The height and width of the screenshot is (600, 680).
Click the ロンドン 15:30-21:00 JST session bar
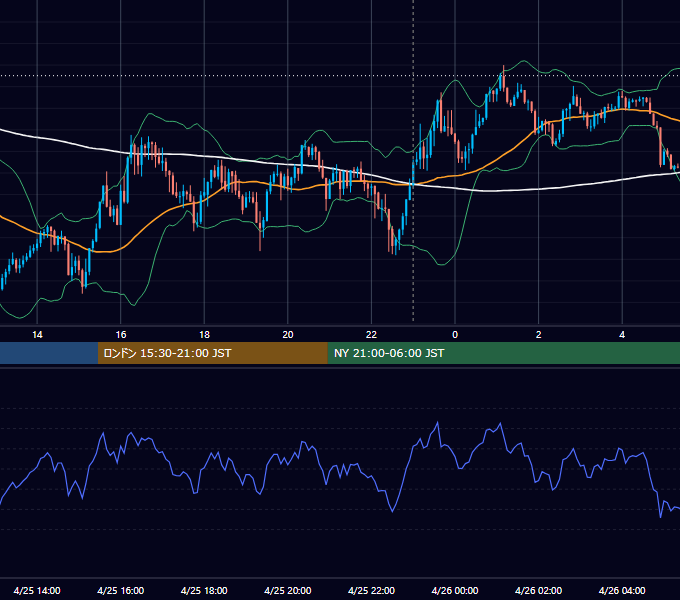click(x=212, y=353)
